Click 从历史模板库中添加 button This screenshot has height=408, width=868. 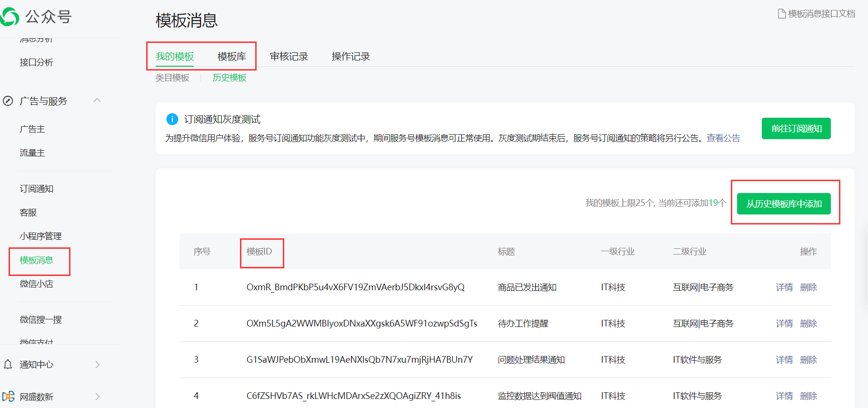pos(784,204)
